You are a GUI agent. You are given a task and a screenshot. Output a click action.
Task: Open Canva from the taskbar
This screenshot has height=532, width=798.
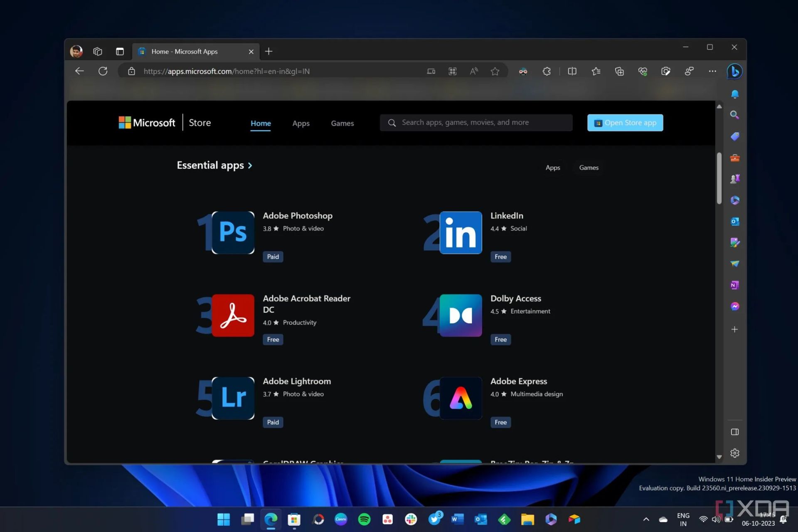[341, 520]
